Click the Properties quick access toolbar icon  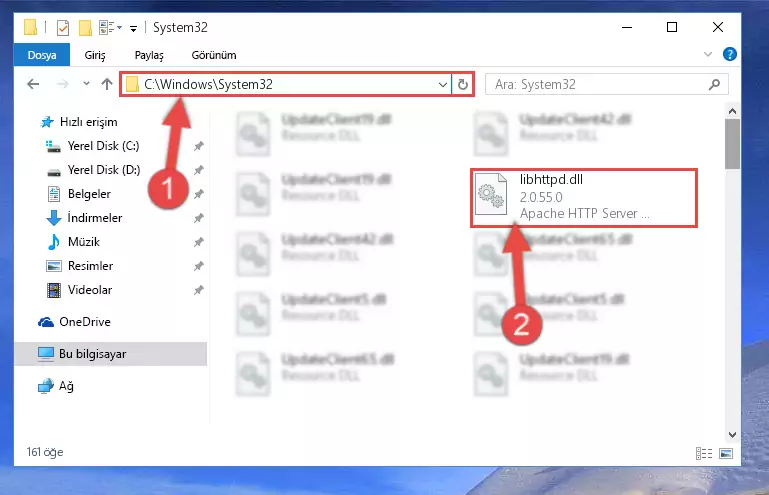63,27
